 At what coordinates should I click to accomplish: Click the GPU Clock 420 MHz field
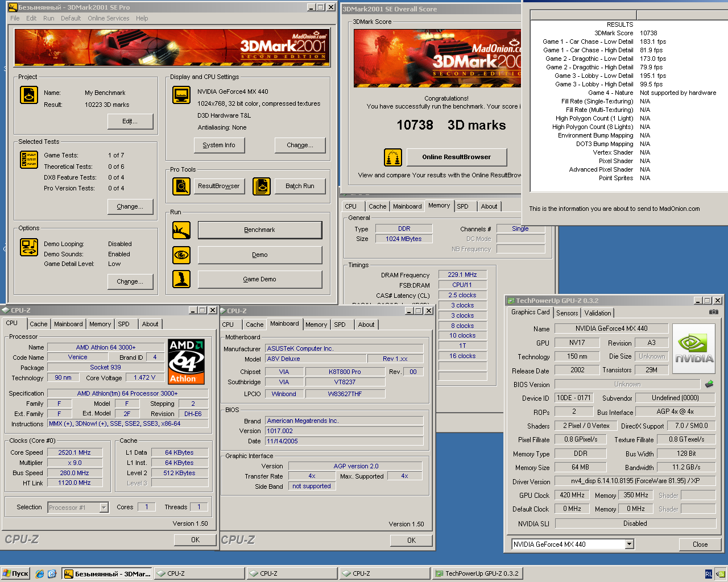[x=572, y=496]
